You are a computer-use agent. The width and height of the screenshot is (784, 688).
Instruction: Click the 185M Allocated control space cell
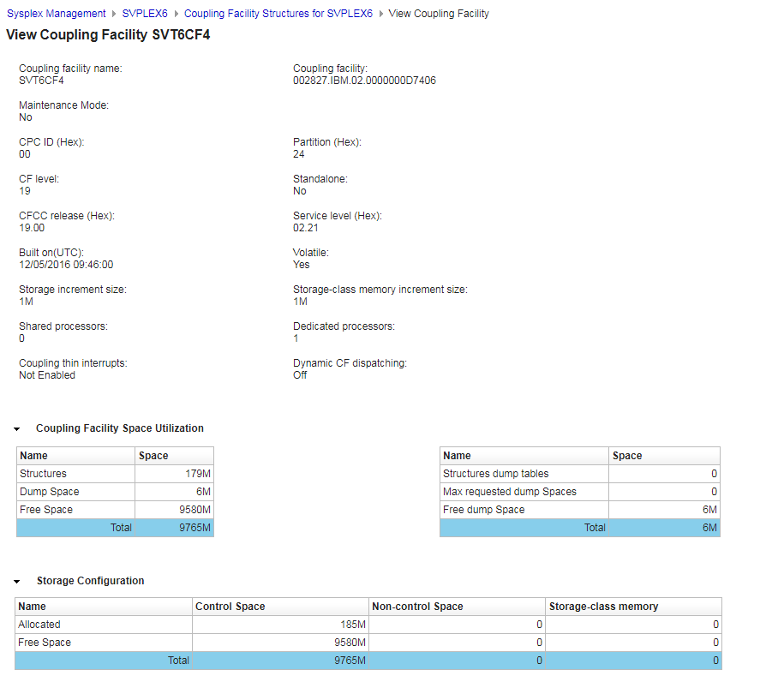click(280, 625)
